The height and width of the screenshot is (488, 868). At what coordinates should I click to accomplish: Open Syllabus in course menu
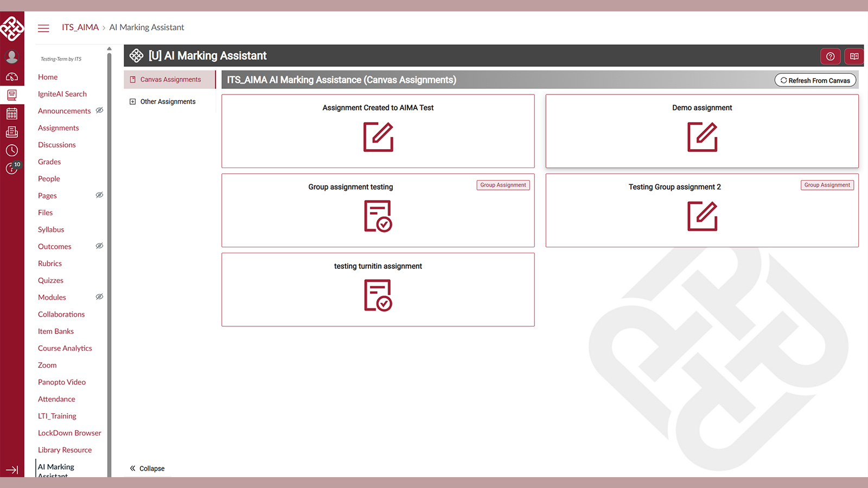coord(51,229)
